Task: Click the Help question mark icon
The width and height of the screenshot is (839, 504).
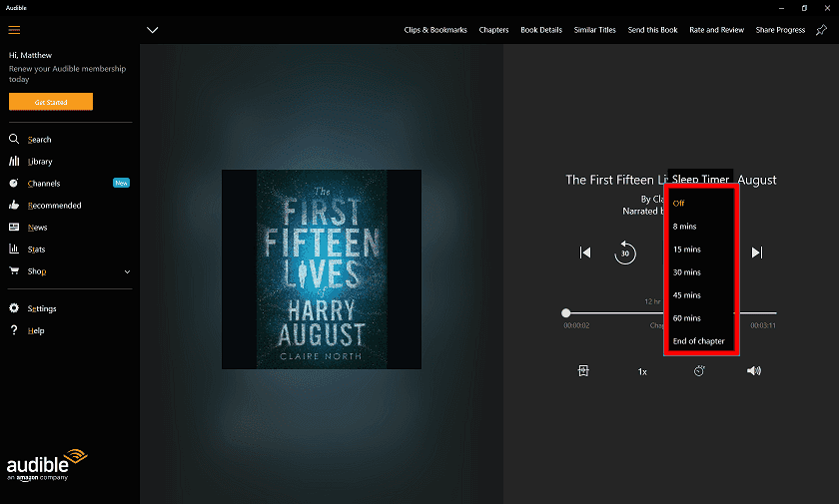Action: 14,329
